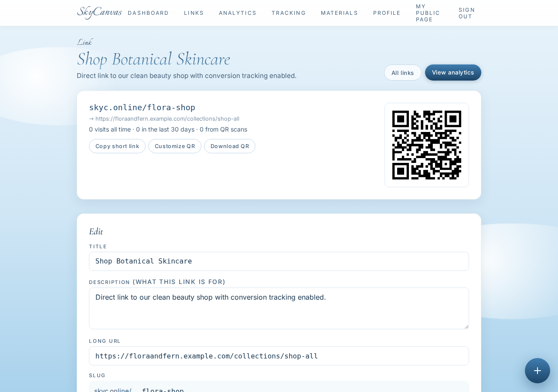The height and width of the screenshot is (392, 558).
Task: Open Materials in navigation
Action: (340, 13)
